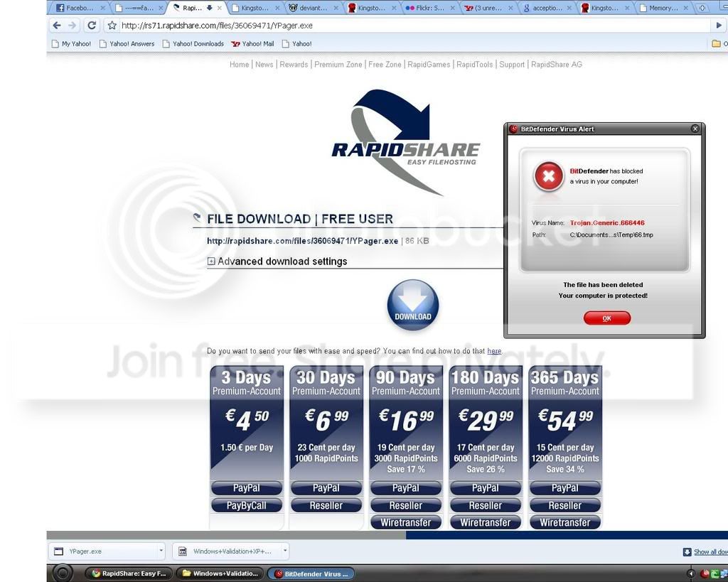Pay for 180 Days account with PayPal

485,487
